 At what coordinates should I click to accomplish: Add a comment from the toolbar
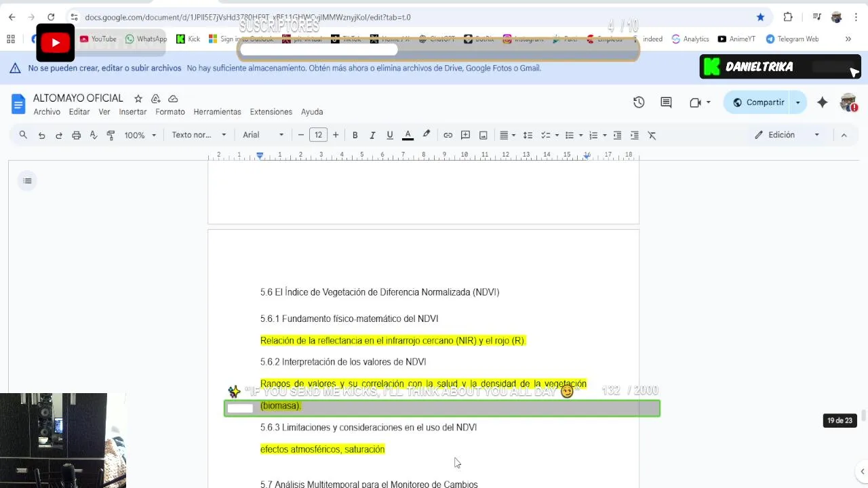point(465,135)
